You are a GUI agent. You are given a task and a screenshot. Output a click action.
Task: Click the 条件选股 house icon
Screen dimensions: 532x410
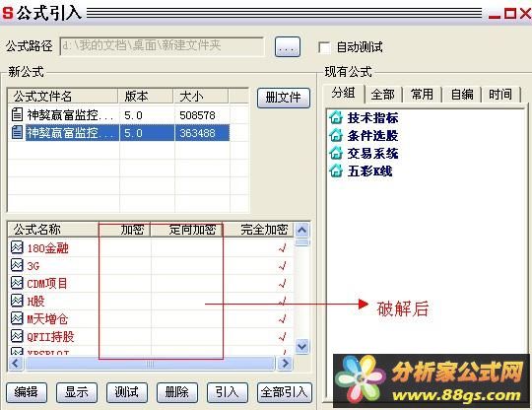[x=336, y=135]
